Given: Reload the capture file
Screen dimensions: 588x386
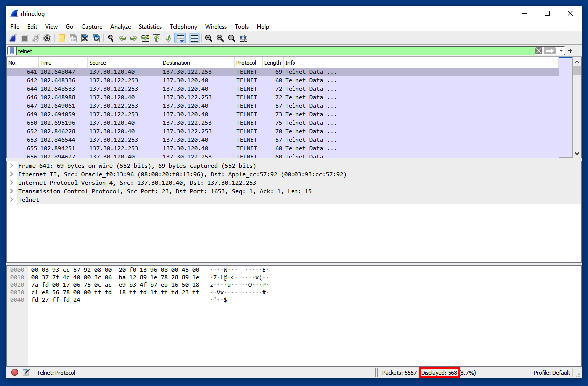Looking at the screenshot, I should pos(96,38).
